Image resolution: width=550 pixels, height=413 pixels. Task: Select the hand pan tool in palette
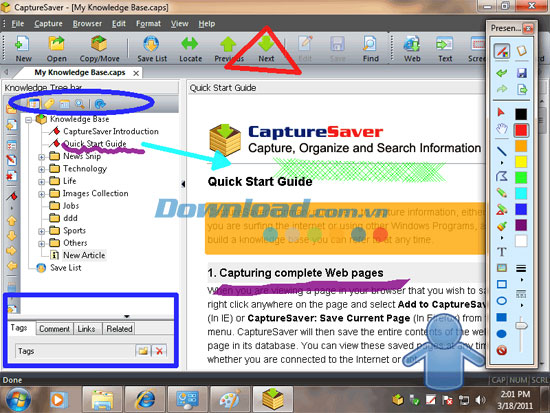pyautogui.click(x=502, y=129)
